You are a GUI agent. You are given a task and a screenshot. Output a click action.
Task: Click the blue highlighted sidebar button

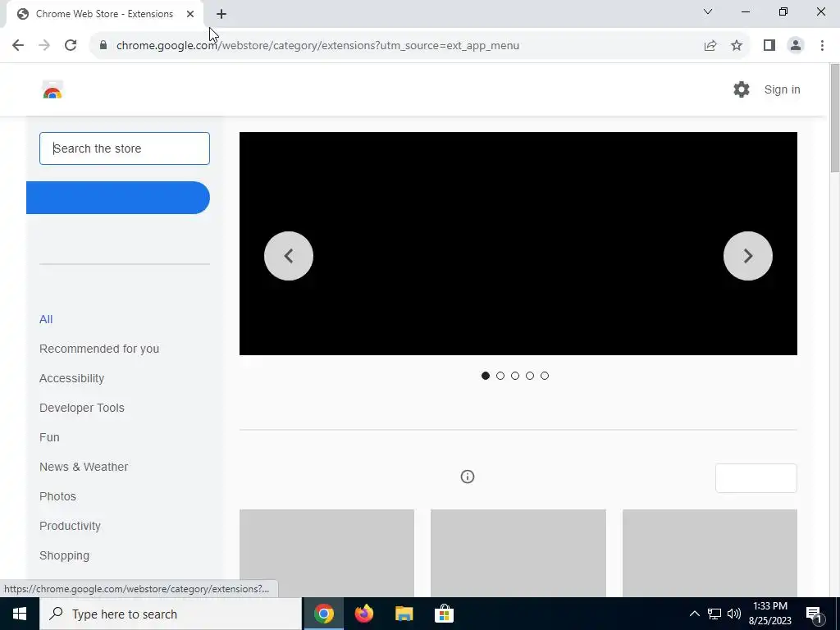tap(118, 198)
